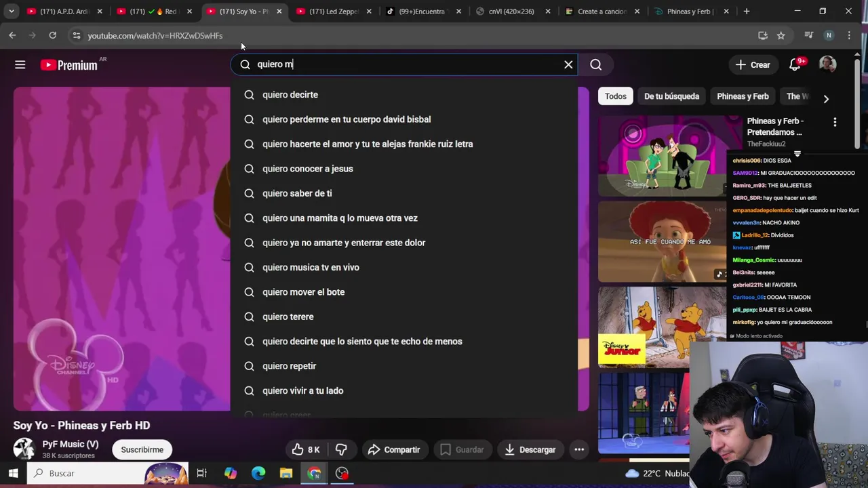This screenshot has height=488, width=868.
Task: Go to the YouTube Premium home logo
Action: coord(69,65)
